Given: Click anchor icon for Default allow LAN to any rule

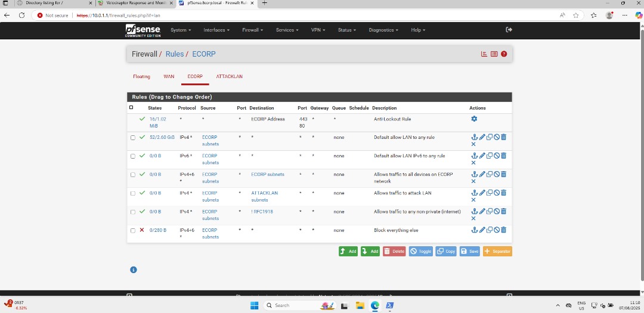Looking at the screenshot, I should [x=474, y=137].
